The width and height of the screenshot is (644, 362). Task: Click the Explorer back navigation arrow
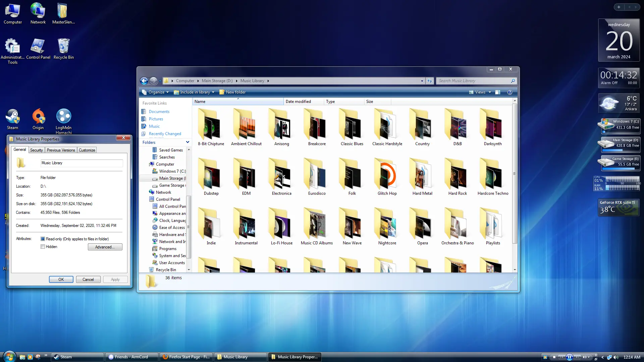pos(144,81)
